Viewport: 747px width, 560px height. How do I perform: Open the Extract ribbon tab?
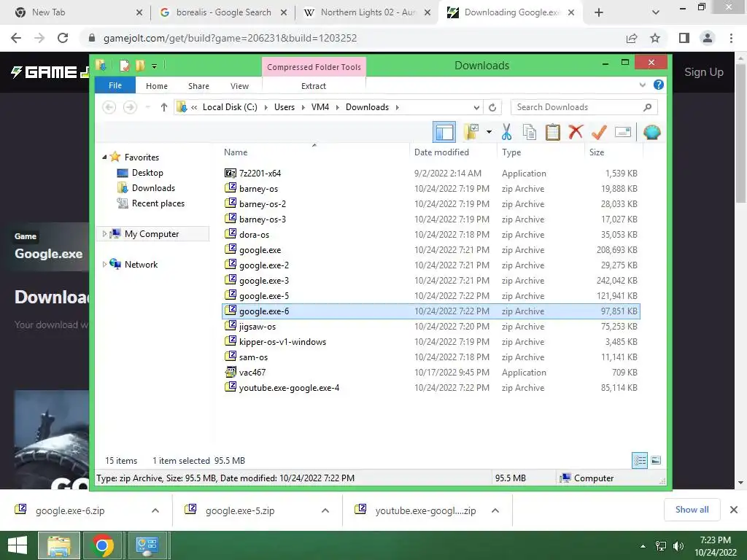[314, 86]
